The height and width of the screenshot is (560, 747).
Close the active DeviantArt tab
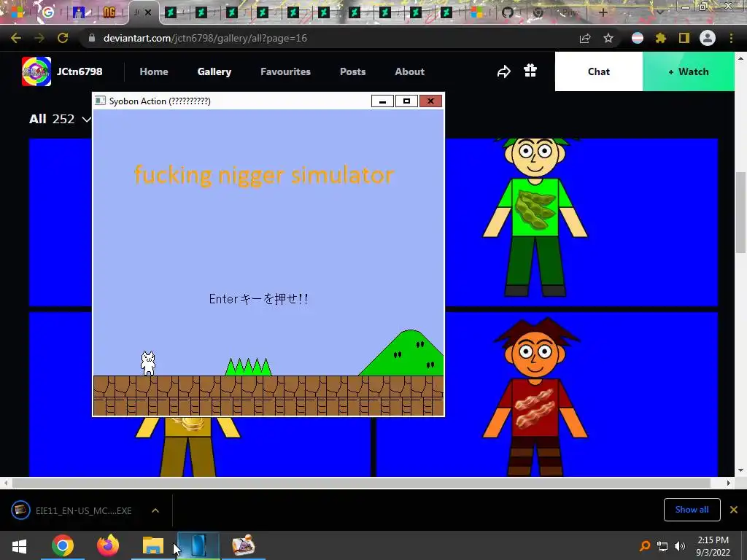[148, 12]
